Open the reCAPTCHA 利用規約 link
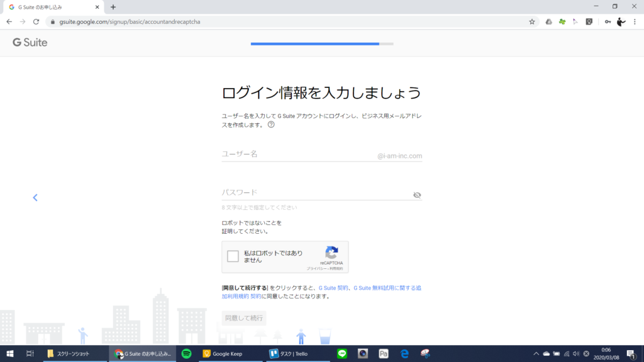This screenshot has height=362, width=644. 336,268
